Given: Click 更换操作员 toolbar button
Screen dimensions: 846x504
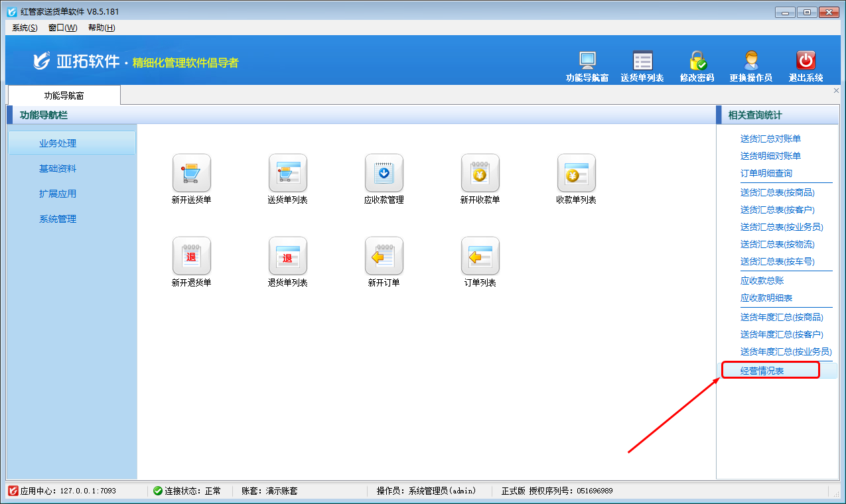Looking at the screenshot, I should coord(750,67).
